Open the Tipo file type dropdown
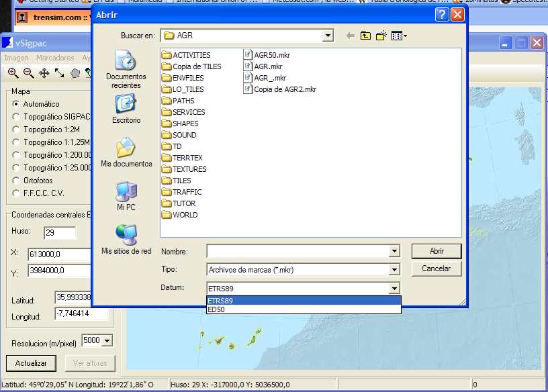The height and width of the screenshot is (392, 548). click(x=394, y=270)
